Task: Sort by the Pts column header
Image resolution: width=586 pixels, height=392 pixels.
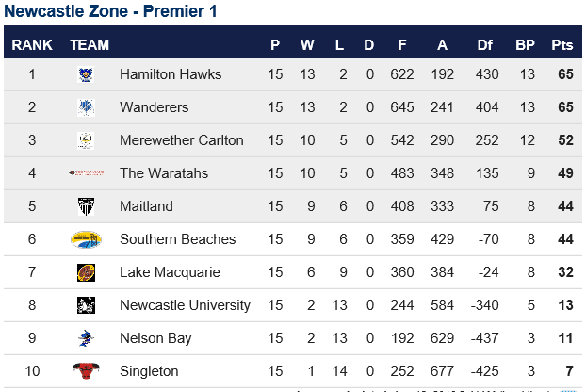Action: pyautogui.click(x=562, y=45)
